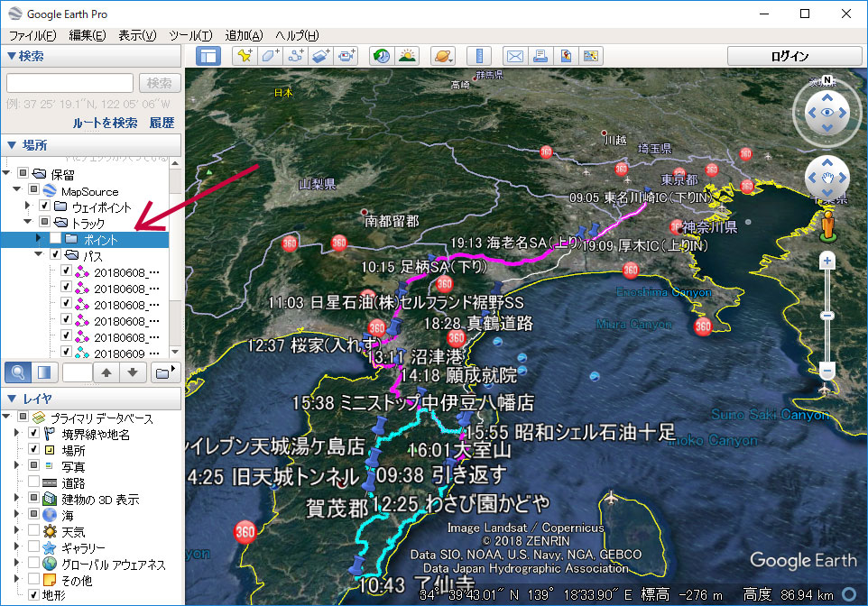Click the ルートを検索 link
The width and height of the screenshot is (868, 606).
click(105, 123)
